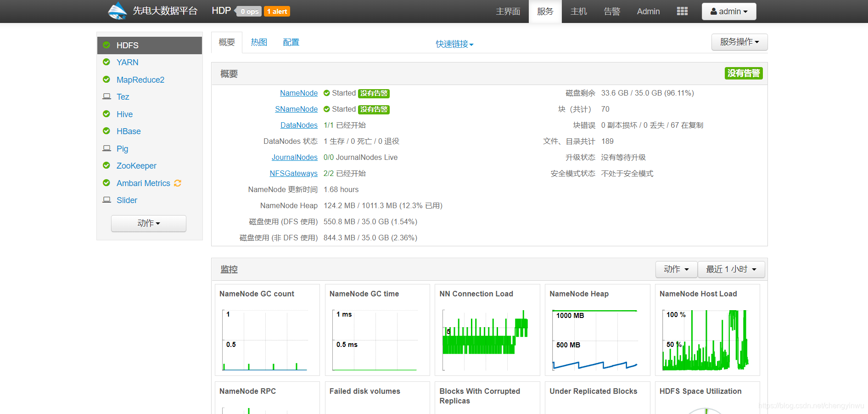Click the Tez client laptop icon
Viewport: 868px width, 414px height.
pyautogui.click(x=106, y=96)
